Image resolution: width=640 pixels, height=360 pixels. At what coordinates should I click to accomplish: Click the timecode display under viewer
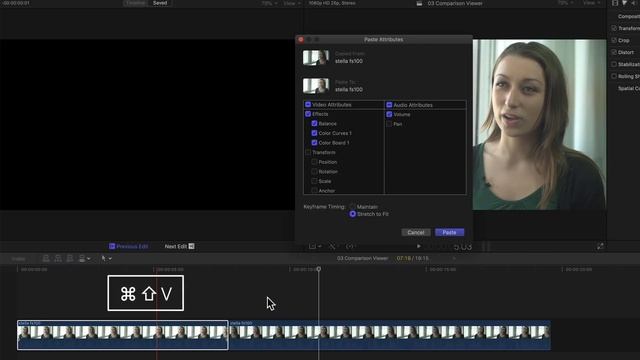[x=462, y=247]
